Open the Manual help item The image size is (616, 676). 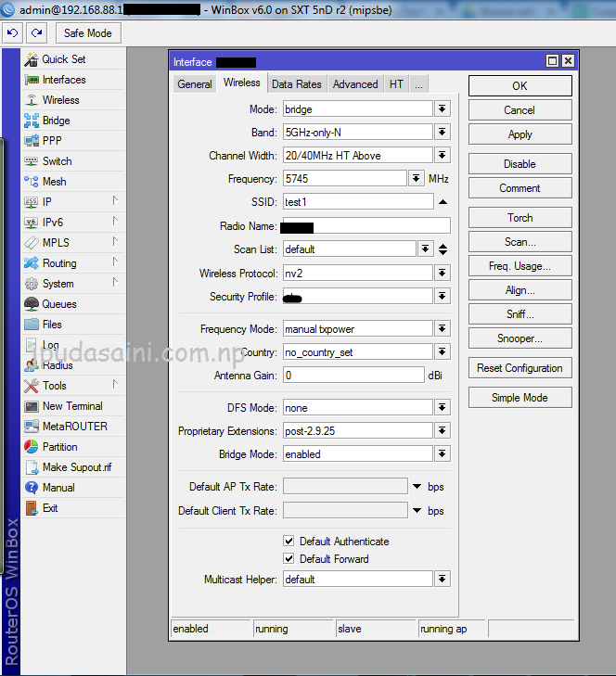[73, 488]
